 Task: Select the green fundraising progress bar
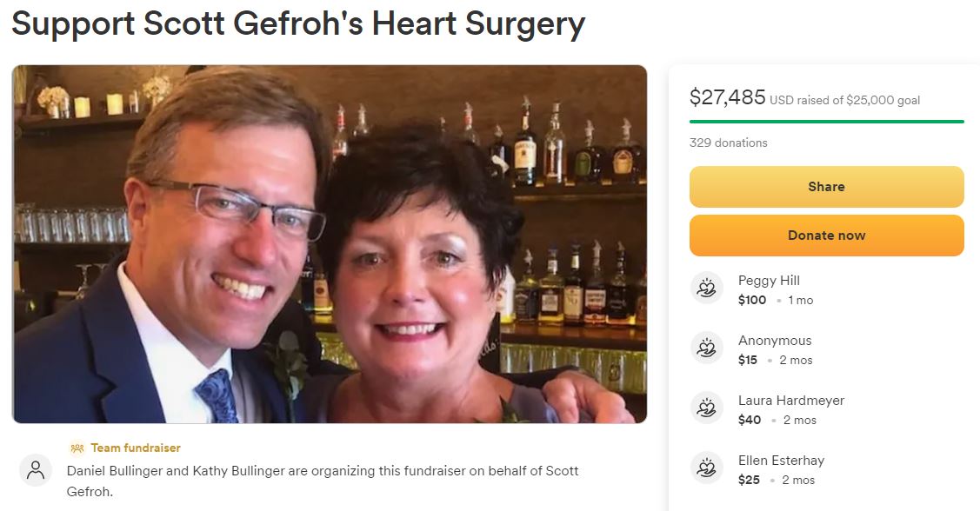coord(826,121)
